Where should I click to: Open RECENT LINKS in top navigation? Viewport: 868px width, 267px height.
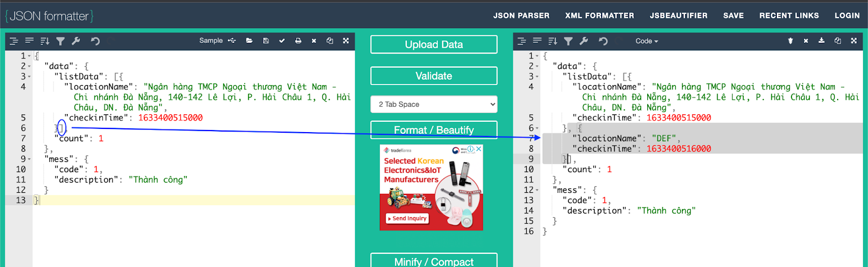pyautogui.click(x=789, y=16)
